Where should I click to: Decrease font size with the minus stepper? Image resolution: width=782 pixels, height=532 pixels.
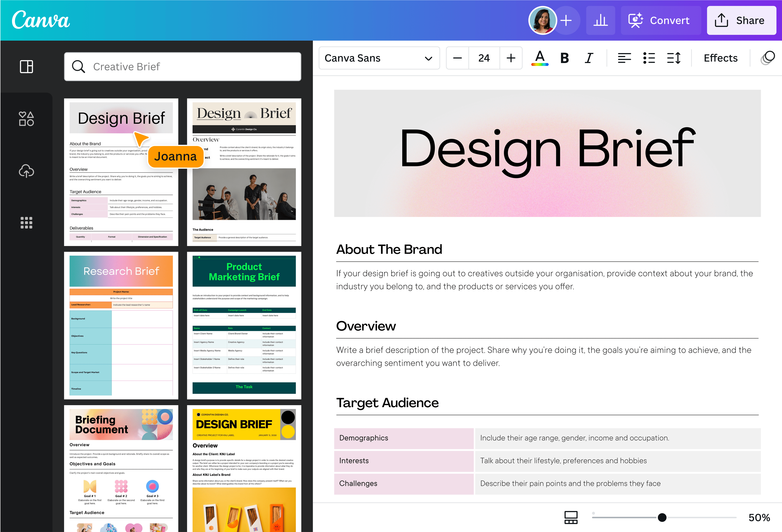(x=458, y=58)
